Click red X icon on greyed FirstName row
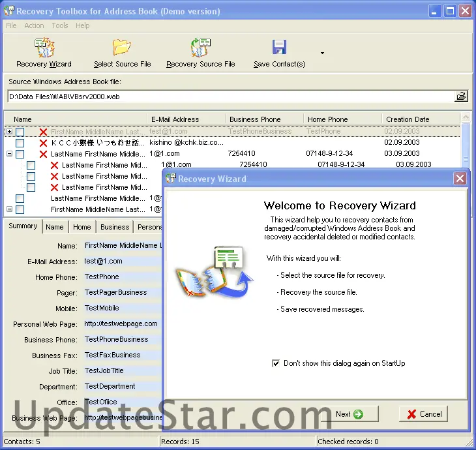Viewport: 476px width, 450px height. click(44, 132)
